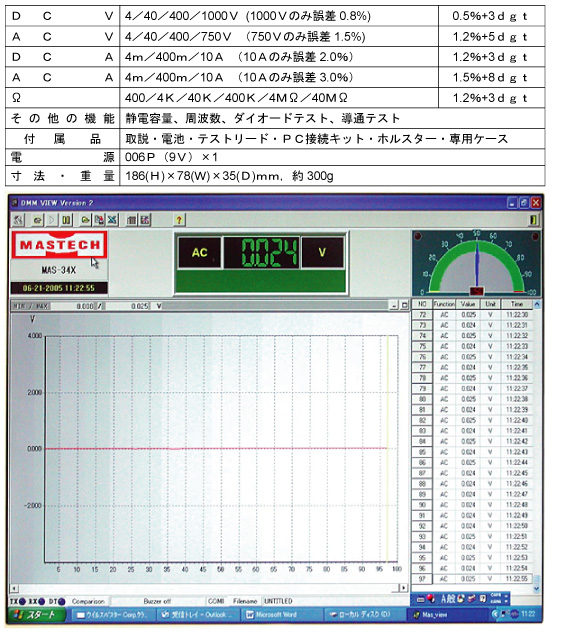585x636 pixels.
Task: Click the connect link toolbar icon
Action: pyautogui.click(x=37, y=220)
